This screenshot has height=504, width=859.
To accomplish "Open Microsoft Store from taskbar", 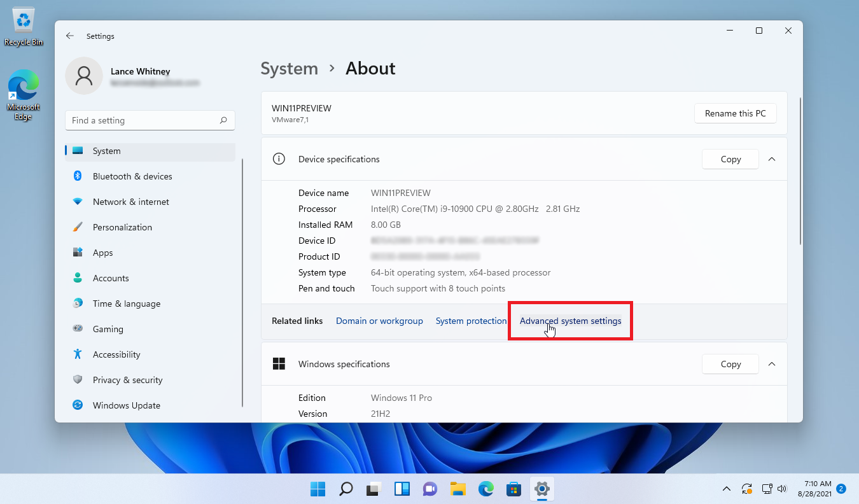I will point(513,489).
